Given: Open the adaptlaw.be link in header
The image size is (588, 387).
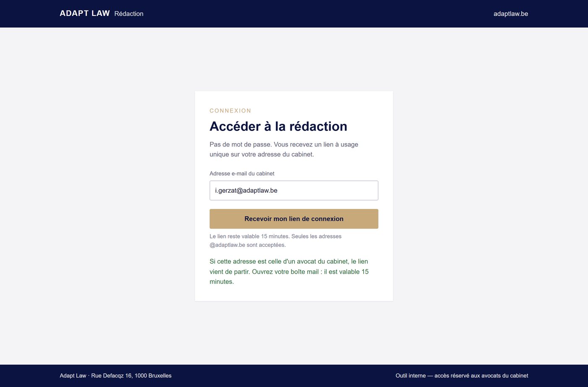Looking at the screenshot, I should tap(511, 14).
